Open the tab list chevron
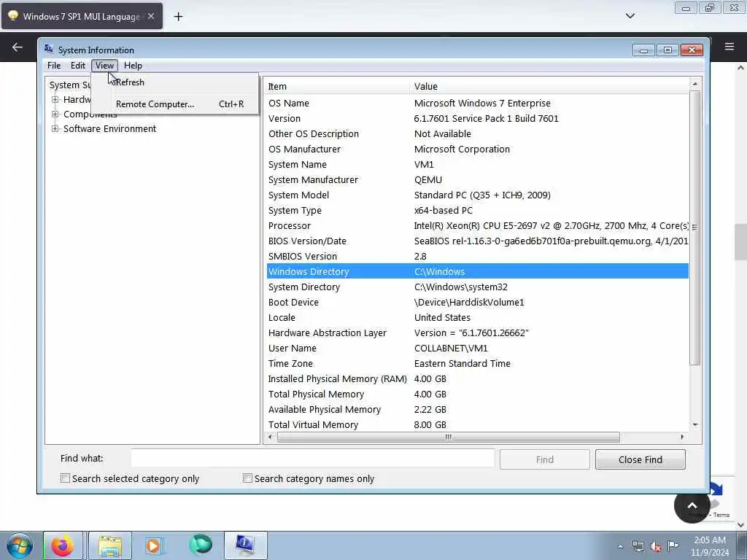747x560 pixels. pos(630,16)
